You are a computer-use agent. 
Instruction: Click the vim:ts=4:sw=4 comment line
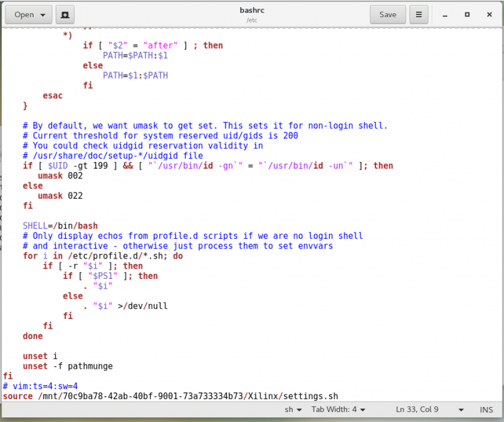pos(41,386)
